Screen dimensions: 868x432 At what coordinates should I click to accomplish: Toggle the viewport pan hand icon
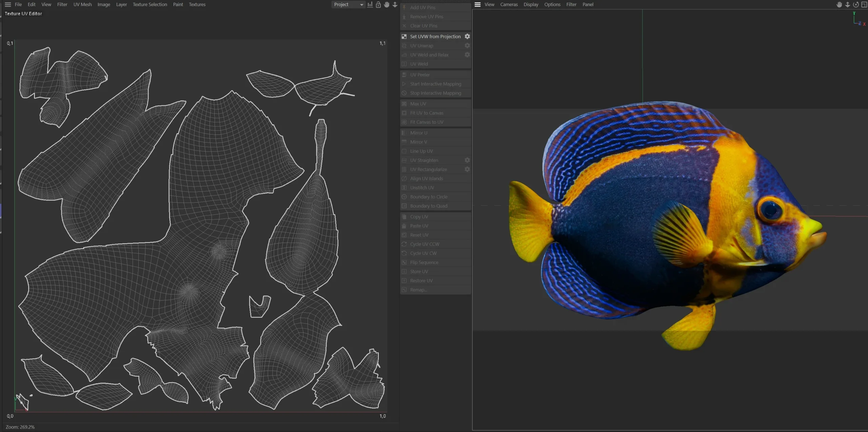click(x=839, y=4)
